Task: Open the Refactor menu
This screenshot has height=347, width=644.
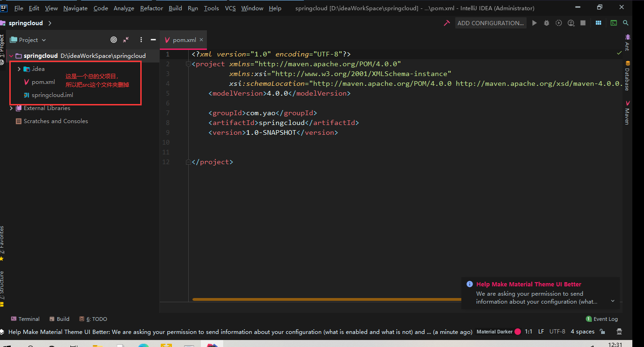Action: click(x=151, y=8)
